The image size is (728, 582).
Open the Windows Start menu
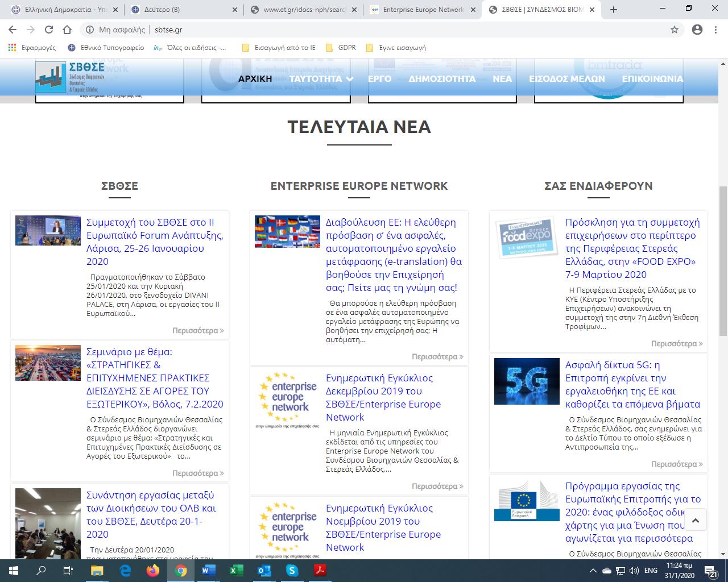click(13, 570)
